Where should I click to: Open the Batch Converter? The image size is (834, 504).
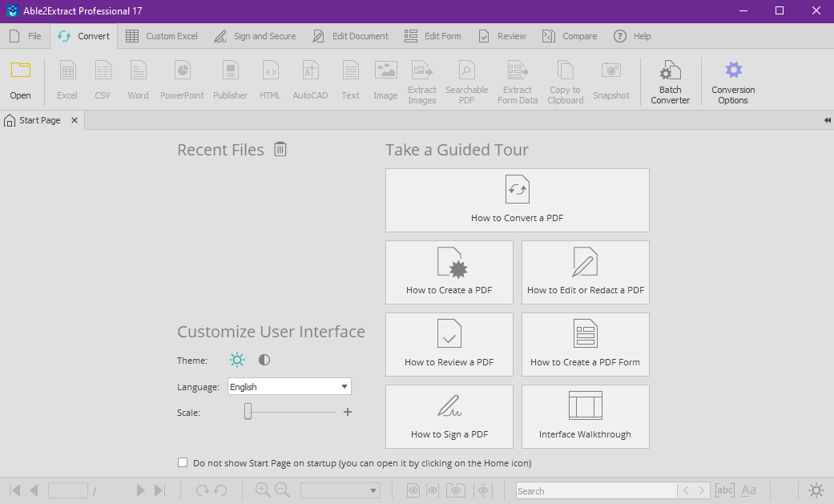point(671,82)
